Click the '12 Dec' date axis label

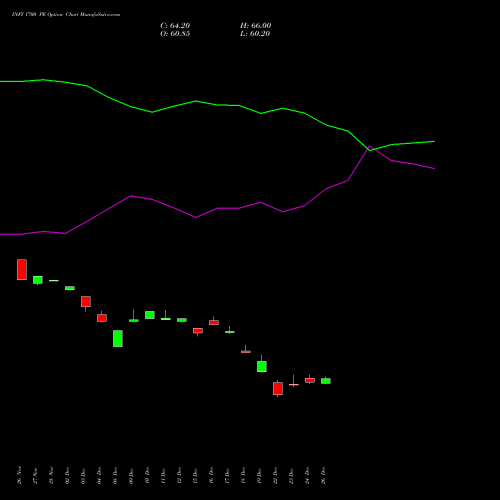pyautogui.click(x=179, y=475)
